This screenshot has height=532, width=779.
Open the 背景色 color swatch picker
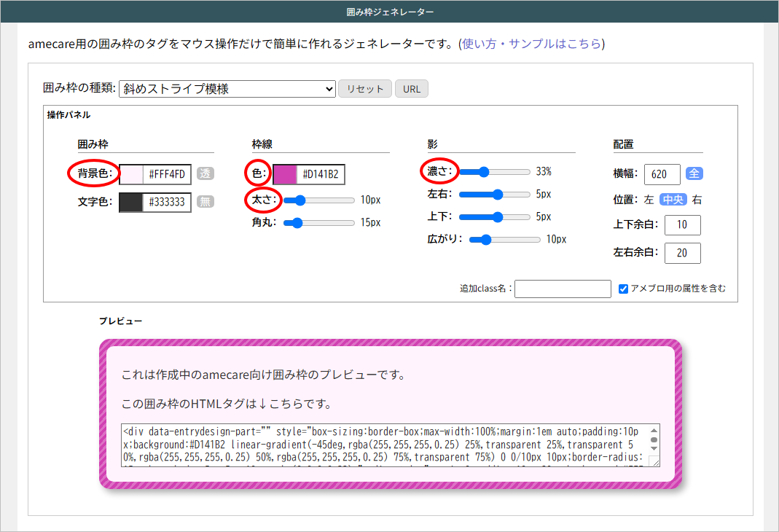pos(132,175)
